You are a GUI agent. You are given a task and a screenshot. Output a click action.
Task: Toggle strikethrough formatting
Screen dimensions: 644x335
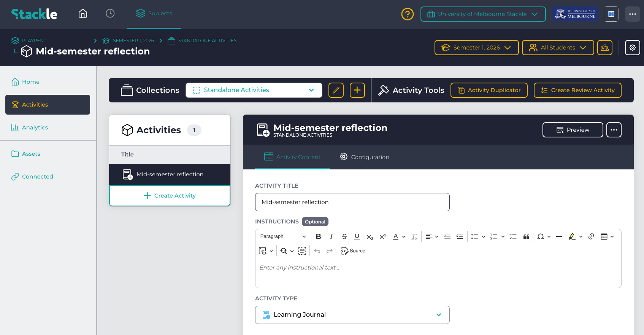pos(344,236)
